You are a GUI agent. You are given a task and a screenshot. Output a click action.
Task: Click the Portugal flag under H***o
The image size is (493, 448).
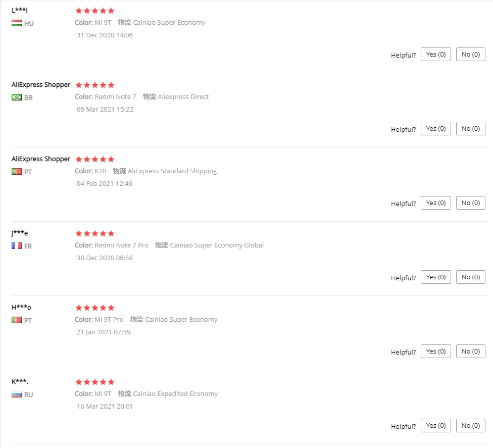(x=17, y=320)
